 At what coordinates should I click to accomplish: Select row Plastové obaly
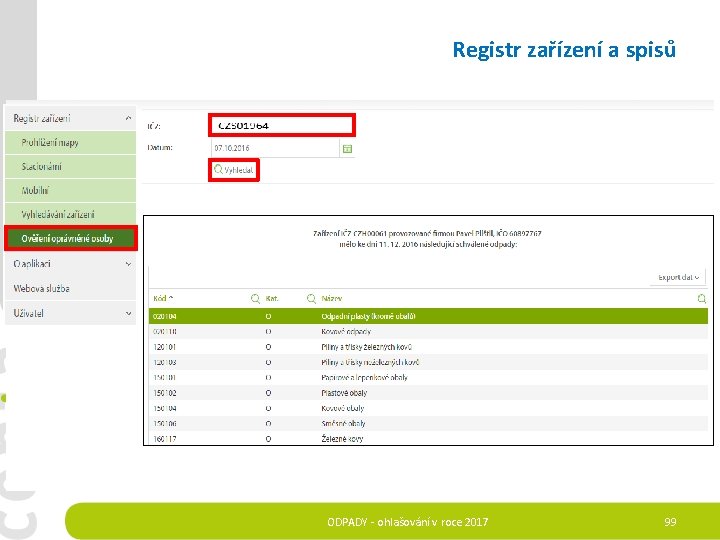428,393
